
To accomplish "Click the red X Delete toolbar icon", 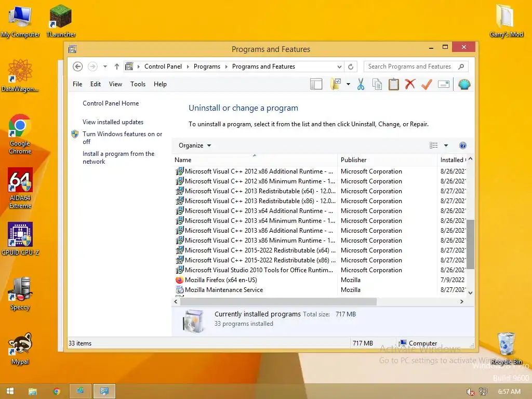I will pos(410,84).
